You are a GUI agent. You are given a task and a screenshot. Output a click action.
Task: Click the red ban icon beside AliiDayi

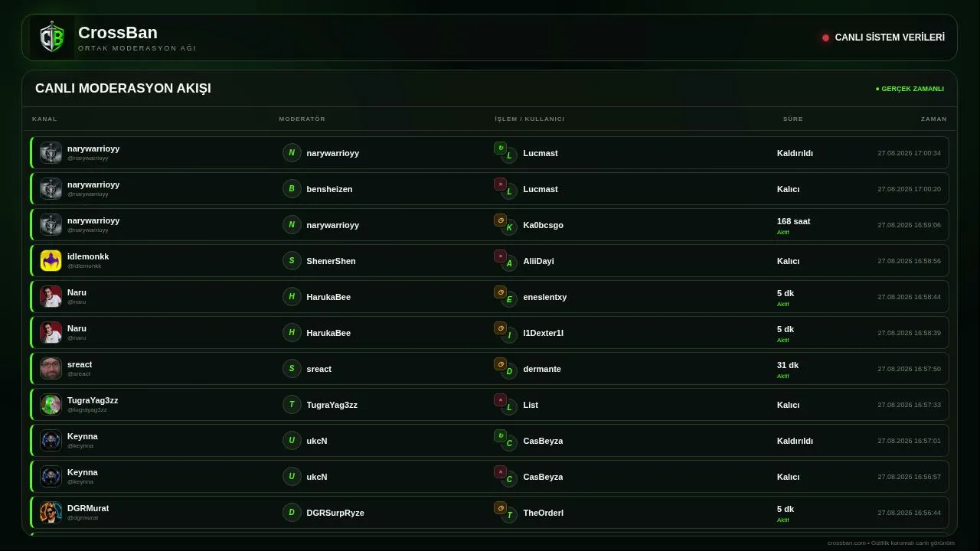500,256
